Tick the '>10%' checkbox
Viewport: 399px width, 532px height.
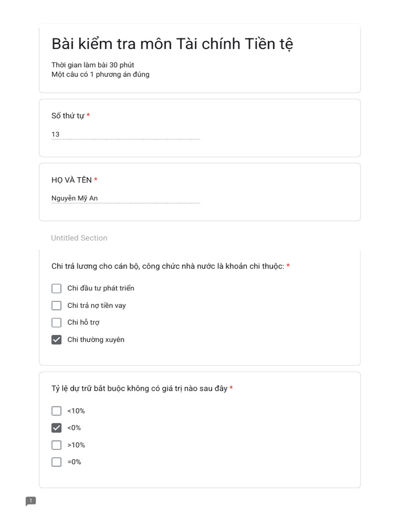[x=57, y=445]
